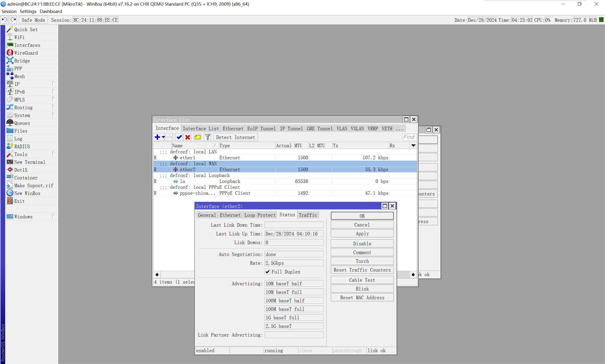Click the blue checkmark Enable icon
Screen dimensions: 605x364
(x=179, y=137)
